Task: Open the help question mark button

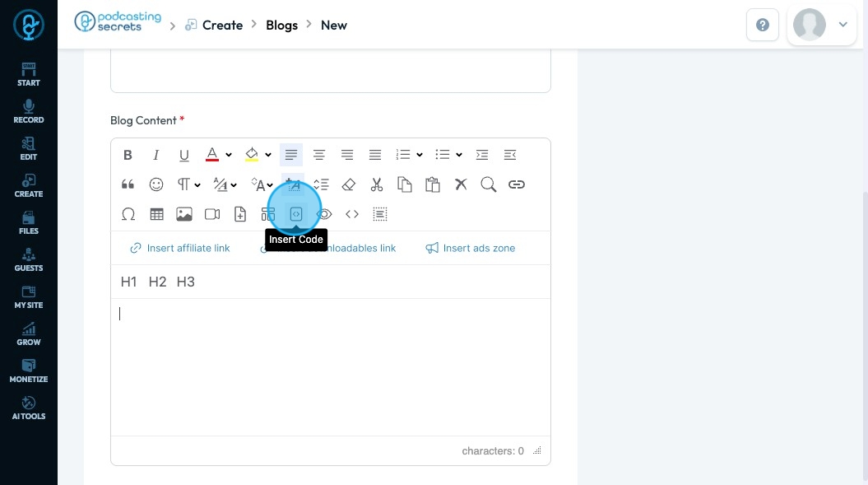Action: point(762,25)
